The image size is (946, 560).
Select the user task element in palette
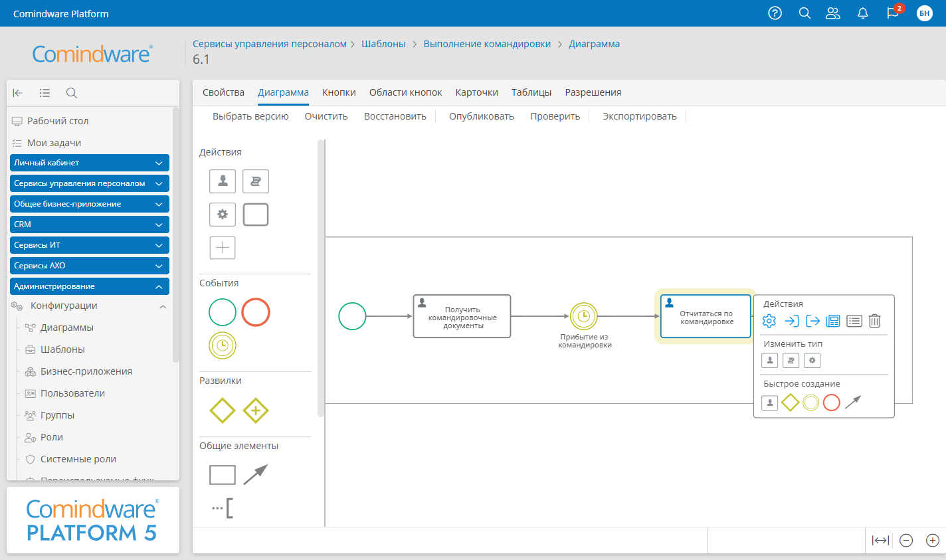pyautogui.click(x=223, y=181)
